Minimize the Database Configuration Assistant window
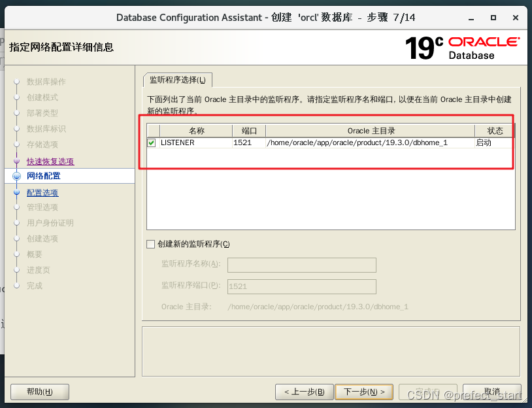The image size is (532, 408). coord(471,18)
